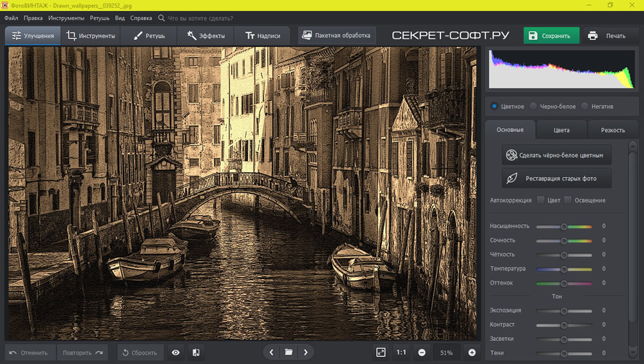Open the Инструменты menu in menu bar

click(66, 18)
